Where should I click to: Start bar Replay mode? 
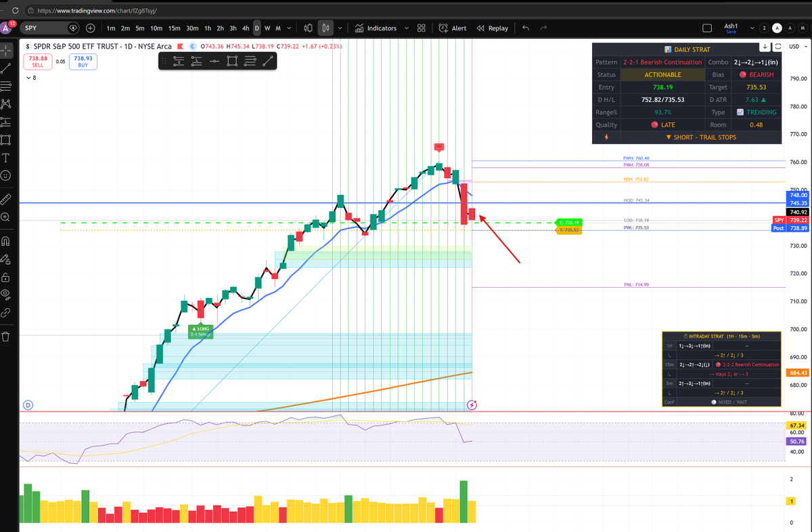(x=493, y=28)
